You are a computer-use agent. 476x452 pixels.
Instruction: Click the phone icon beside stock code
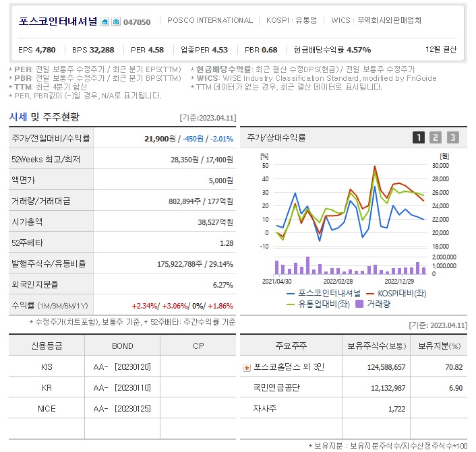116,22
